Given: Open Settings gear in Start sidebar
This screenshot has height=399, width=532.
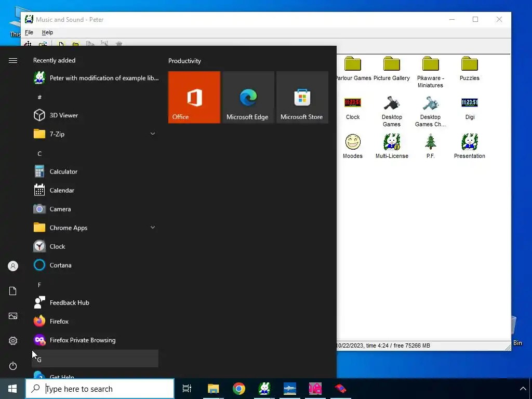Looking at the screenshot, I should click(x=13, y=341).
